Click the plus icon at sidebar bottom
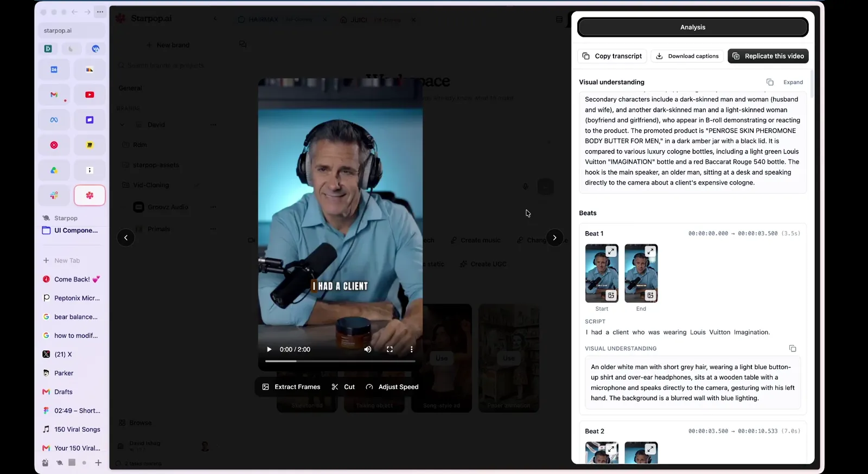868x474 pixels. (98, 463)
